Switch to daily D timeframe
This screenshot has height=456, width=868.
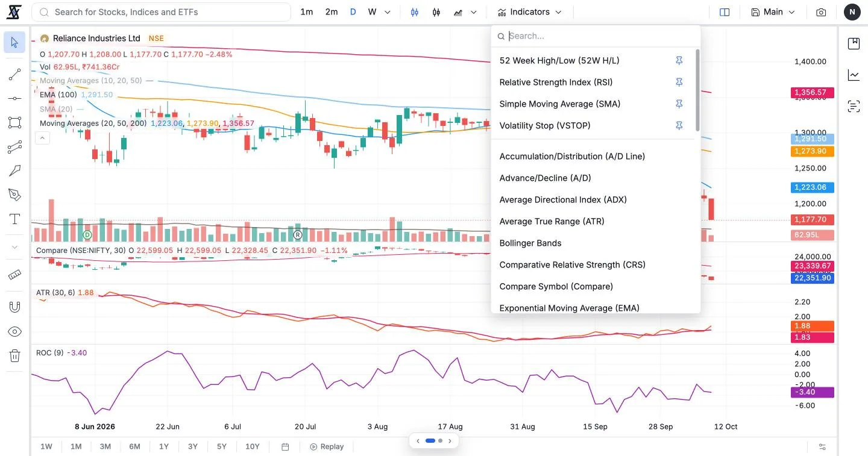pyautogui.click(x=353, y=12)
